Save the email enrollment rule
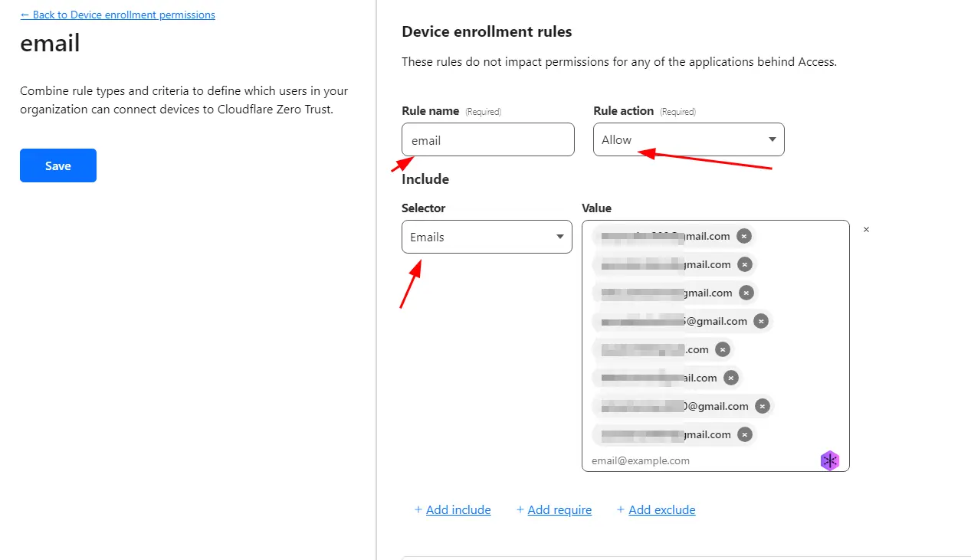The image size is (971, 560). click(58, 165)
